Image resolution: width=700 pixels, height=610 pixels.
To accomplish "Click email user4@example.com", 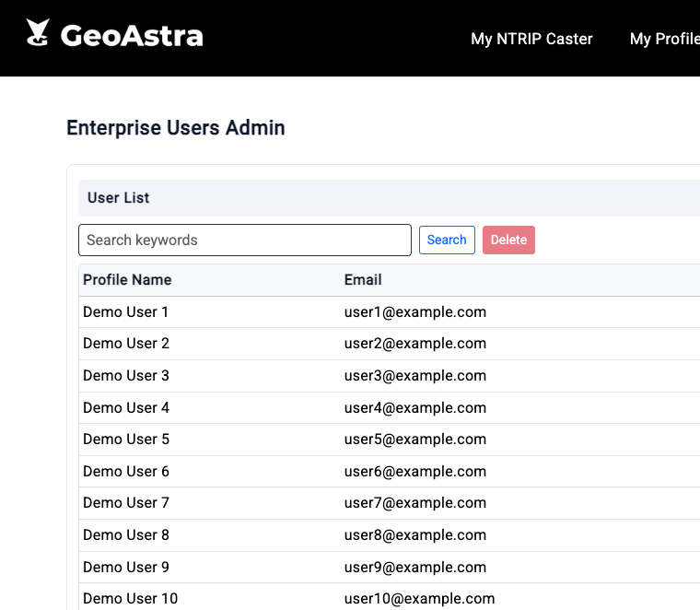I will (414, 407).
